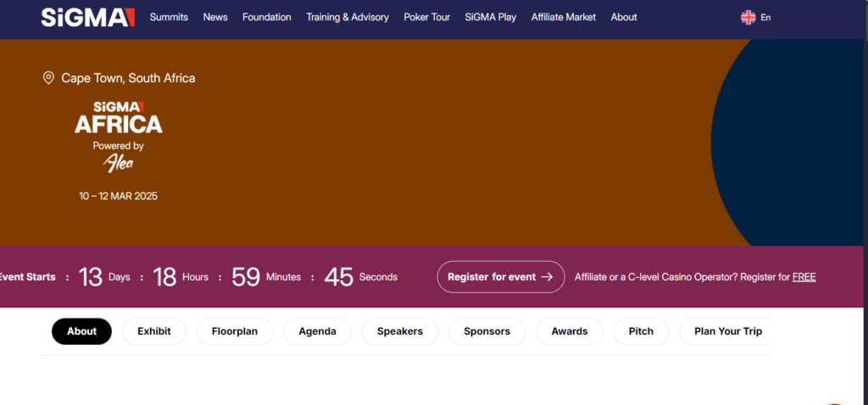Open the Awards tab
Image resolution: width=868 pixels, height=405 pixels.
(x=569, y=331)
